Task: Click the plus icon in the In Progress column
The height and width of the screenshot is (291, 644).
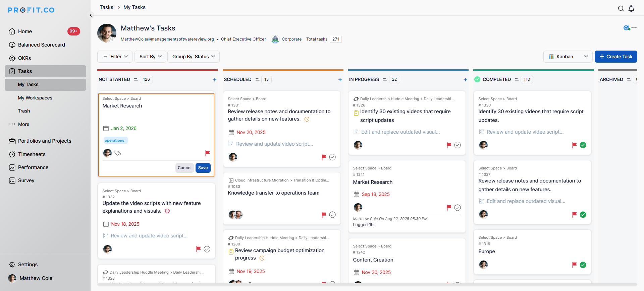Action: [x=465, y=80]
